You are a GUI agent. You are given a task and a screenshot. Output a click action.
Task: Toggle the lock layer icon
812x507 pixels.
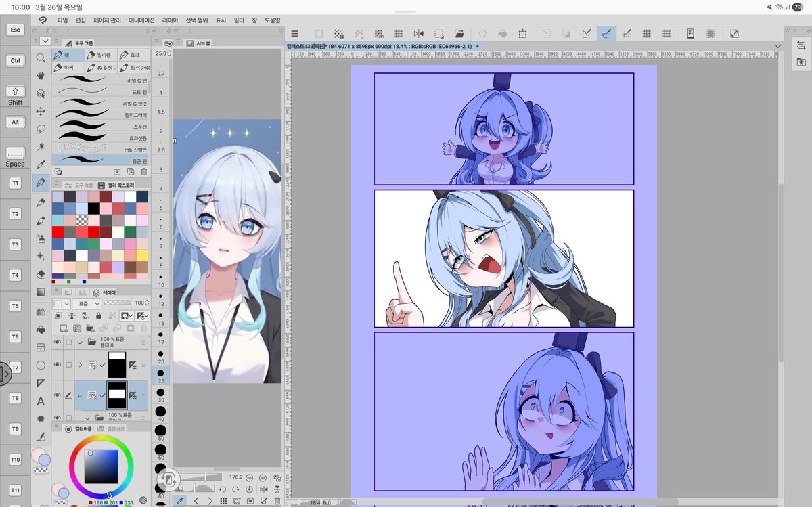coord(99,315)
